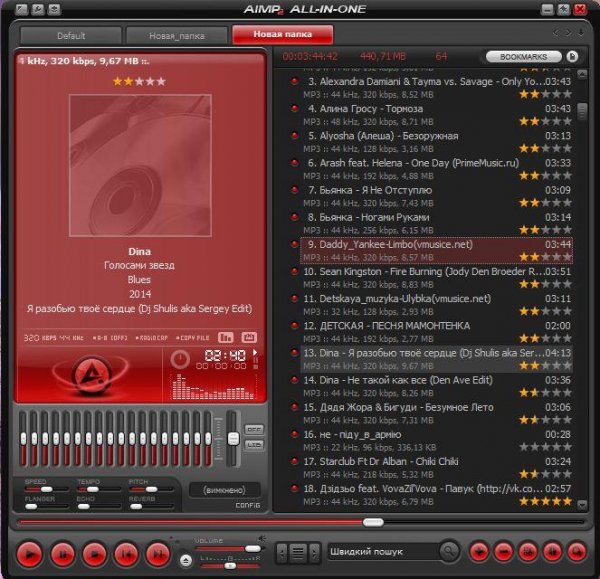Open the equalizer bars icon in the display

point(226,337)
